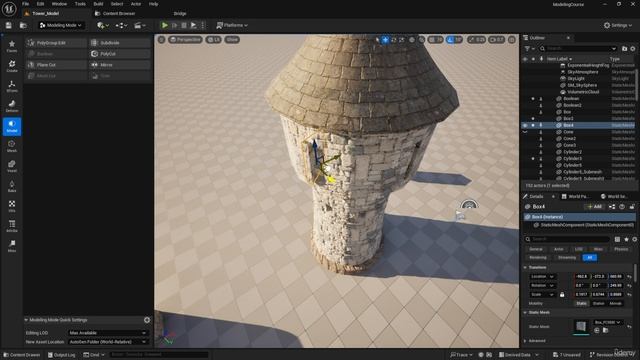640x360 pixels.
Task: Click the Save current level icon
Action: coord(9,25)
